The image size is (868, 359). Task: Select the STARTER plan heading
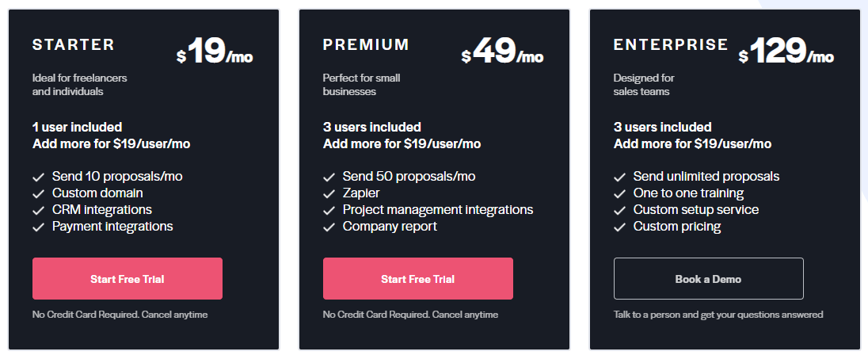(x=74, y=45)
